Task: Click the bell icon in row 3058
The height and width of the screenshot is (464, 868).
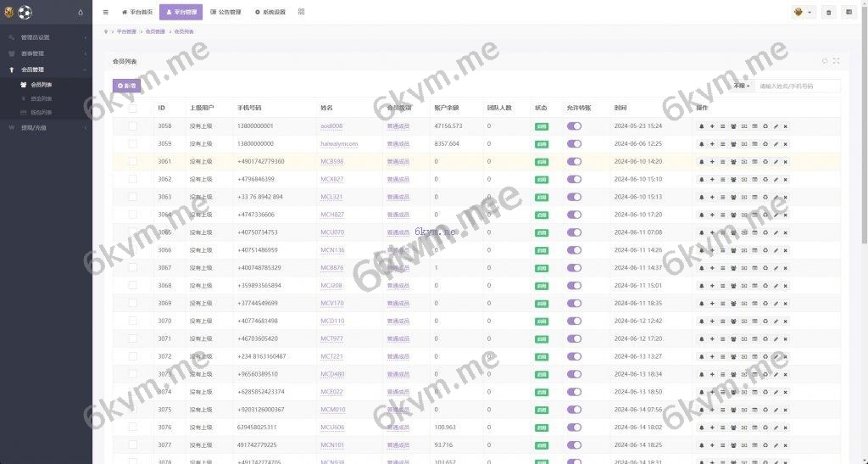Action: click(701, 126)
